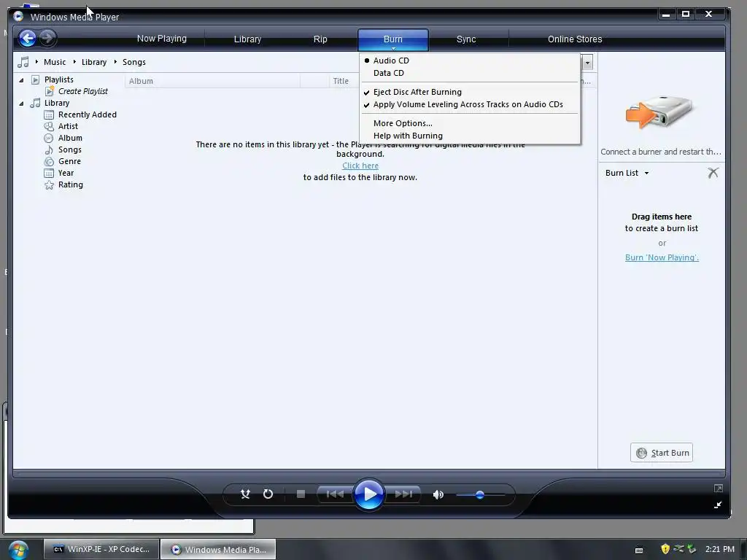Click the Library music notes icon in tree
747x560 pixels.
pyautogui.click(x=35, y=103)
